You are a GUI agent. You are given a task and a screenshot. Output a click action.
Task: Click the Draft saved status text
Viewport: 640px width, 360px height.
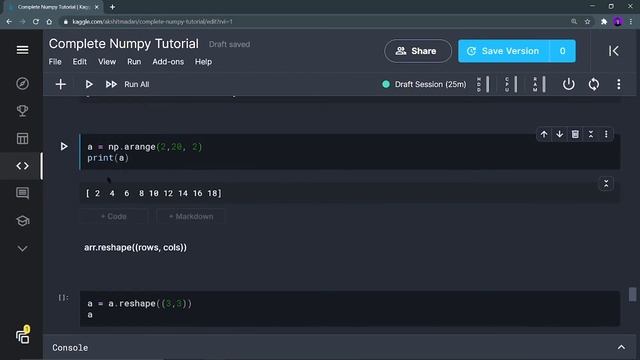pos(229,44)
